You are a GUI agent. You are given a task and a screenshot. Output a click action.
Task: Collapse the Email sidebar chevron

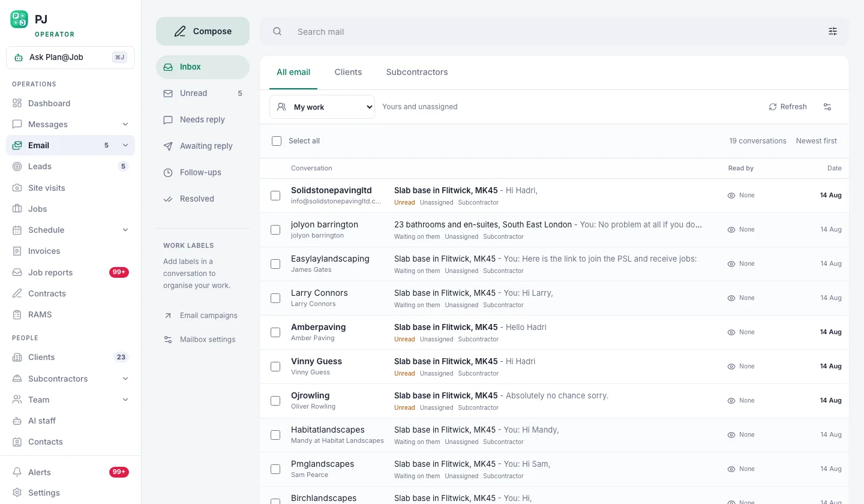125,145
